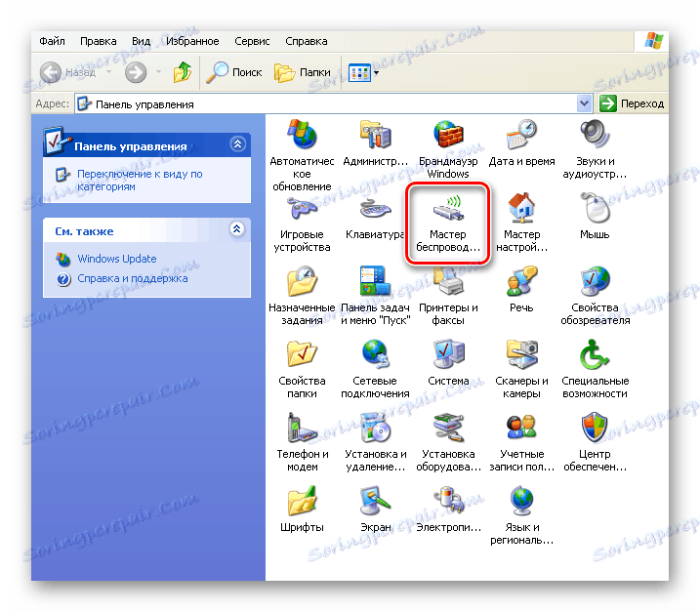
Task: Open Мастер беспроводной сети icon
Action: point(448,208)
